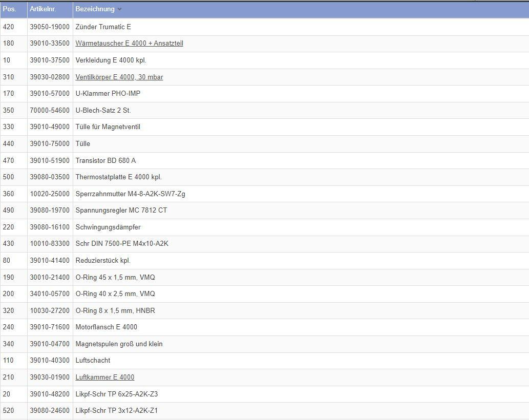Viewport: 529px width, 420px height.
Task: Click Spannungsregler MC 7812 CT entry
Action: pos(121,211)
